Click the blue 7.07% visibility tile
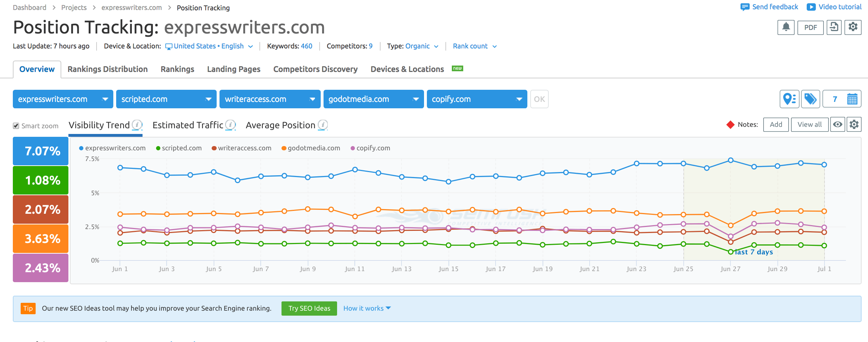Image resolution: width=868 pixels, height=342 pixels. pos(41,151)
